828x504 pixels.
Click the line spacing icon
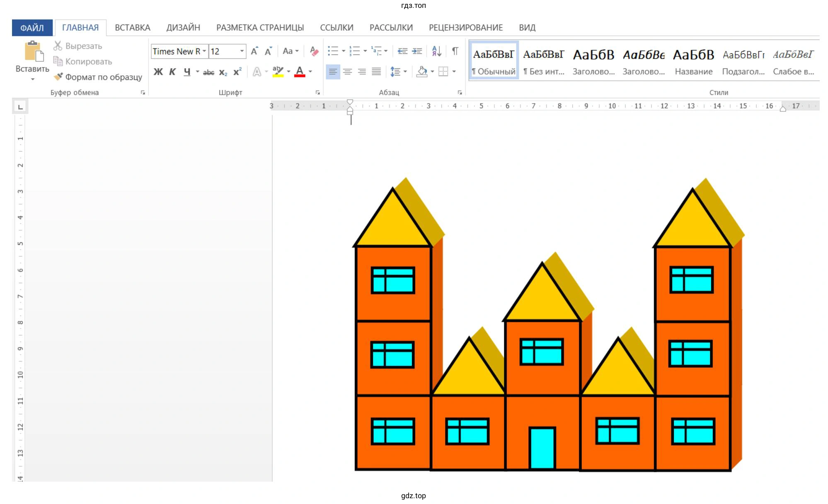pos(395,72)
